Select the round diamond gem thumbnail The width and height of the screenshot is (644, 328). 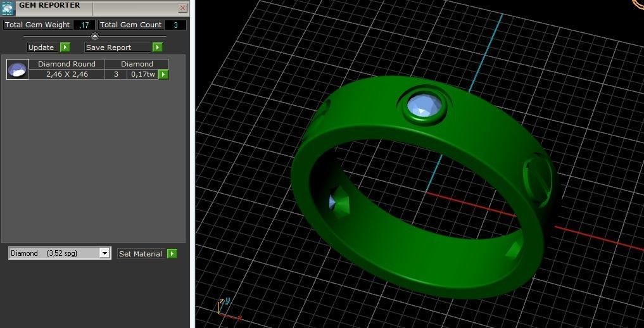pyautogui.click(x=18, y=69)
